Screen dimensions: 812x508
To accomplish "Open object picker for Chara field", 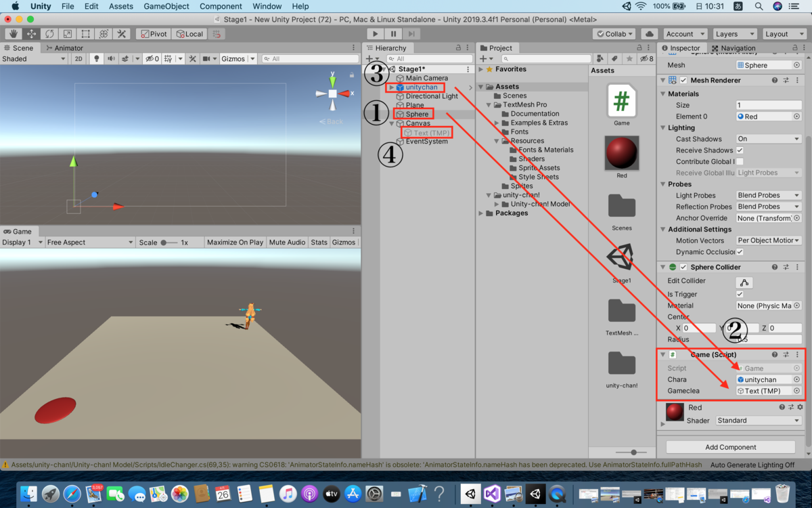I will [x=797, y=380].
